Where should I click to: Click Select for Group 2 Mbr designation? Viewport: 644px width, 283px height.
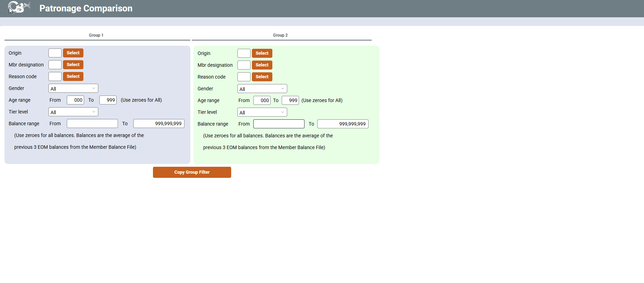262,65
